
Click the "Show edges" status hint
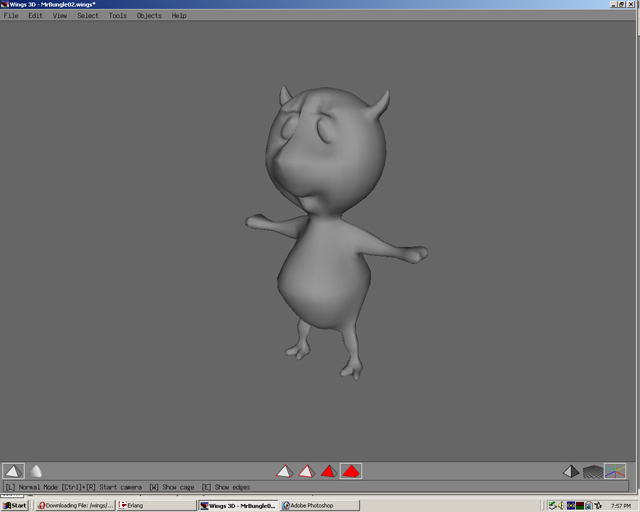tap(232, 487)
